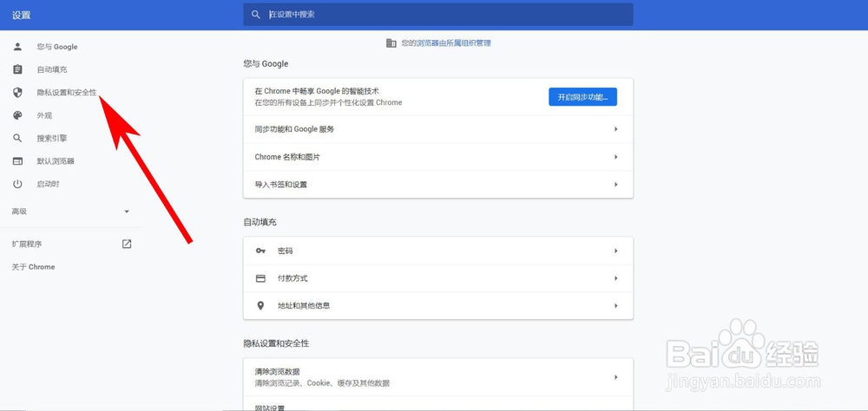
Task: Go to 外观 in the sidebar
Action: click(x=44, y=115)
